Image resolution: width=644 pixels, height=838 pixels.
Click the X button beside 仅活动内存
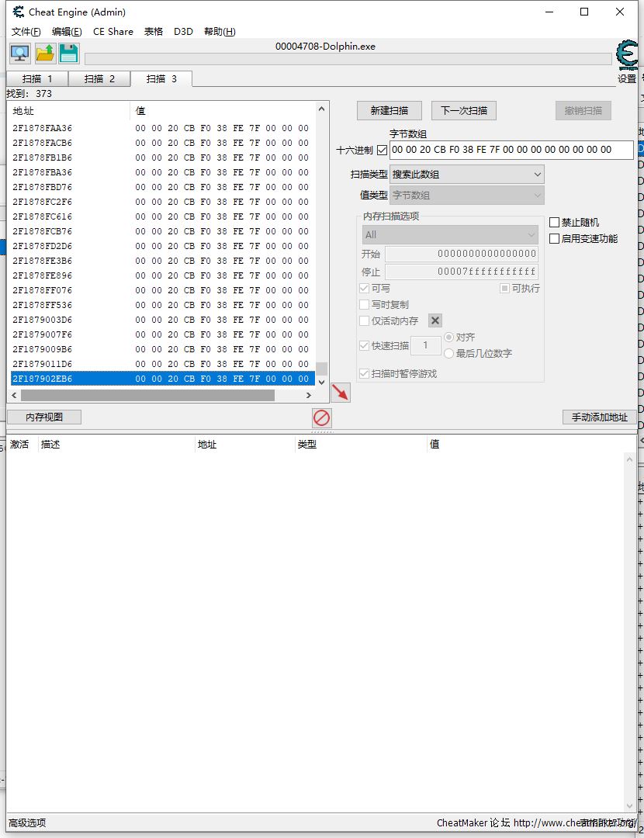point(435,320)
